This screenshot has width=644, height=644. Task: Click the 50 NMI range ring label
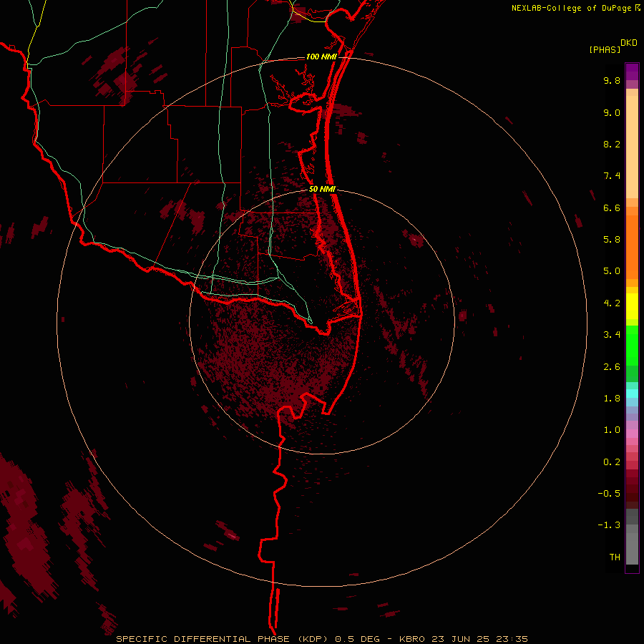(x=323, y=189)
